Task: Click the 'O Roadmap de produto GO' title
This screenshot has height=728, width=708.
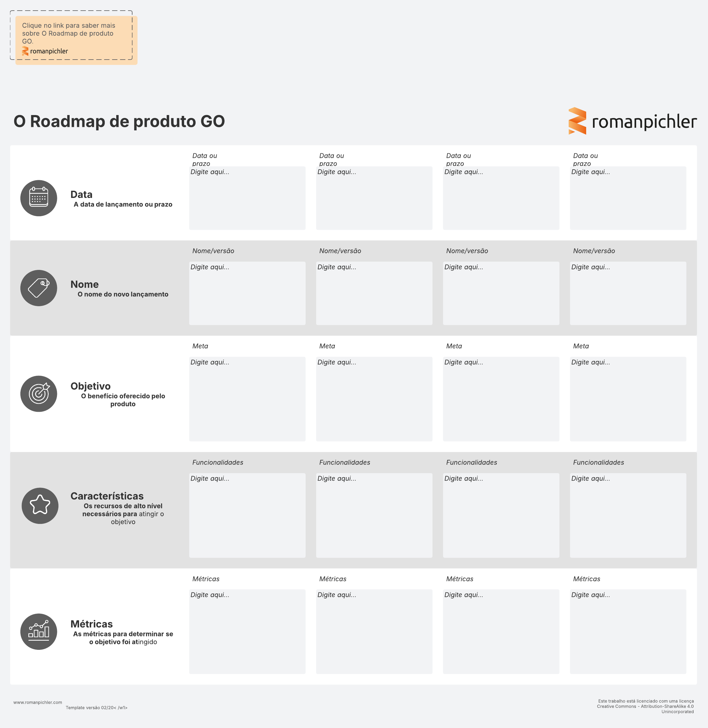Action: pyautogui.click(x=119, y=121)
